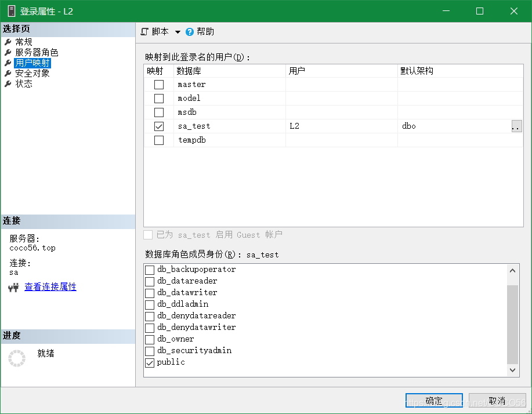
Task: Check the db_denydatareader role
Action: [x=150, y=317]
